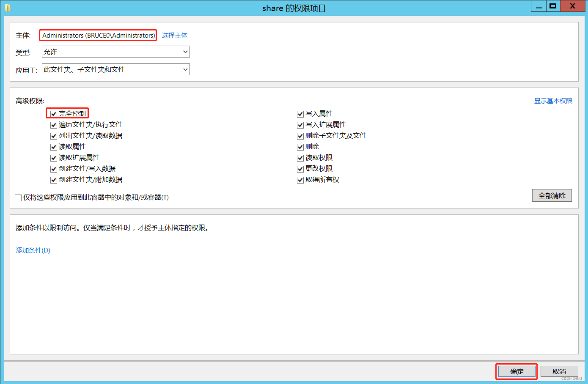588x384 pixels.
Task: Click the 选择主体 link
Action: [174, 36]
